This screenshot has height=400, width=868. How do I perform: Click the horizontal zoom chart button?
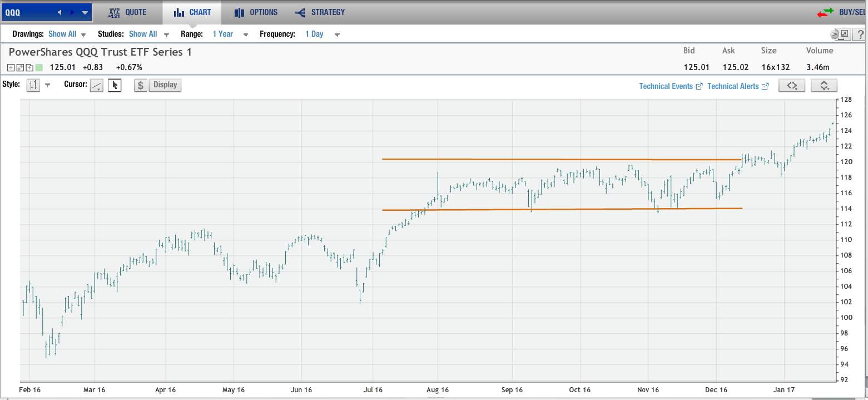pos(792,86)
